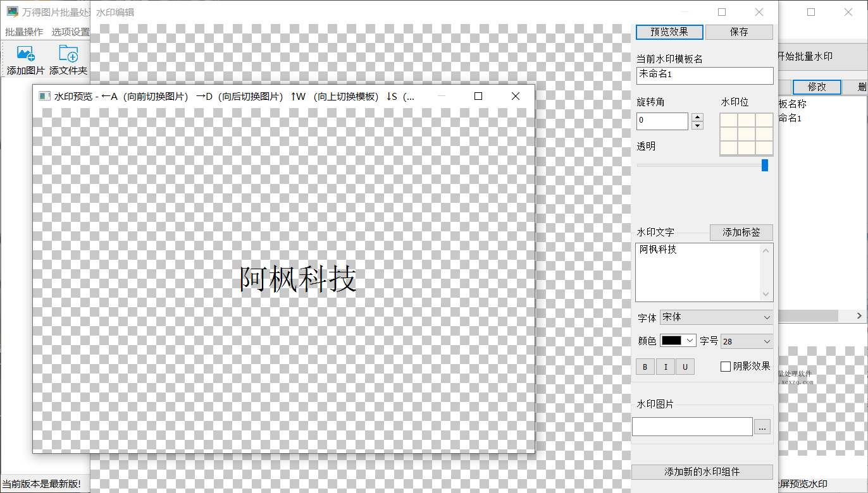Click the watermark template name field
The image size is (868, 493).
click(705, 75)
